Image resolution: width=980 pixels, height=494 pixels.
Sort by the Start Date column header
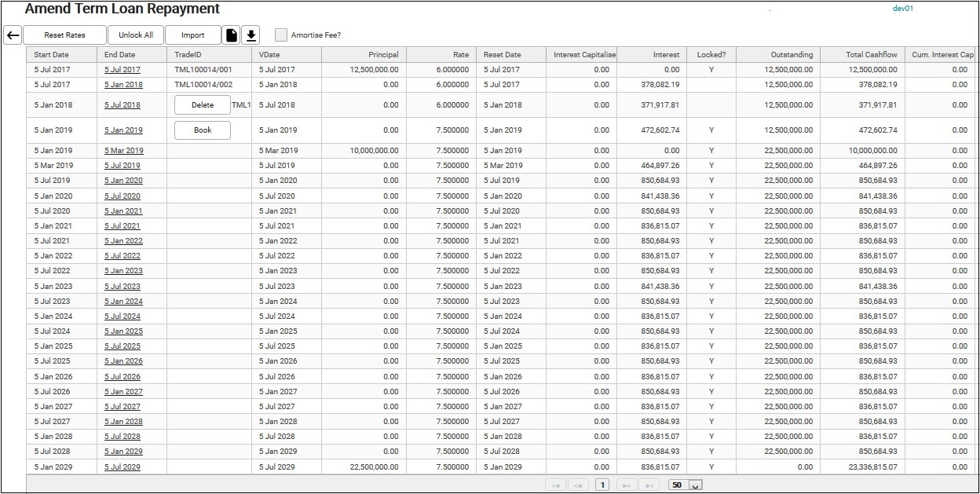(x=52, y=55)
